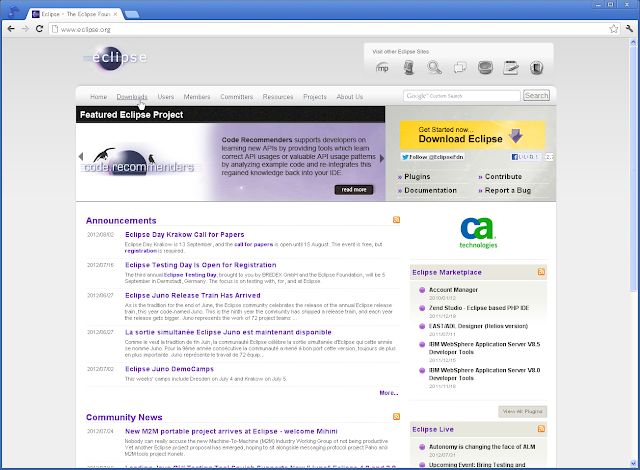Go to the Users navigation item
Viewport: 640px width, 470px height.
pyautogui.click(x=166, y=97)
